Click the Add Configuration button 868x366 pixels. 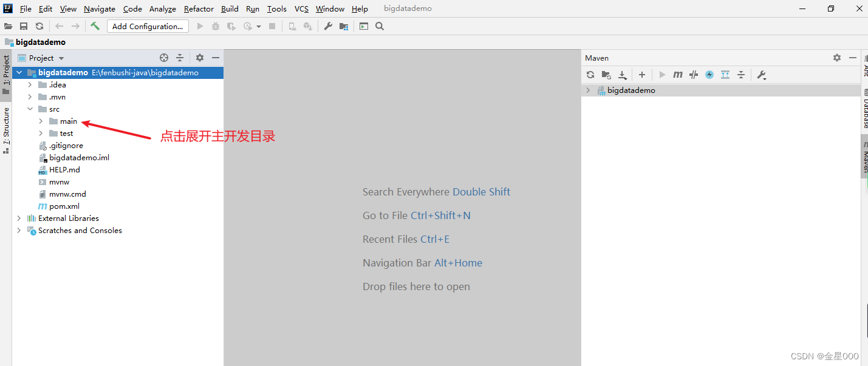pos(147,26)
